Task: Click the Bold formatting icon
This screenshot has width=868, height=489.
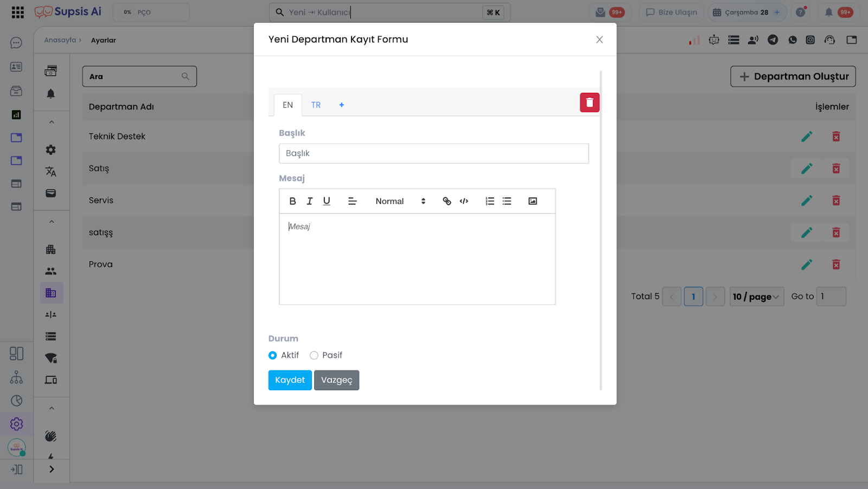Action: (x=292, y=201)
